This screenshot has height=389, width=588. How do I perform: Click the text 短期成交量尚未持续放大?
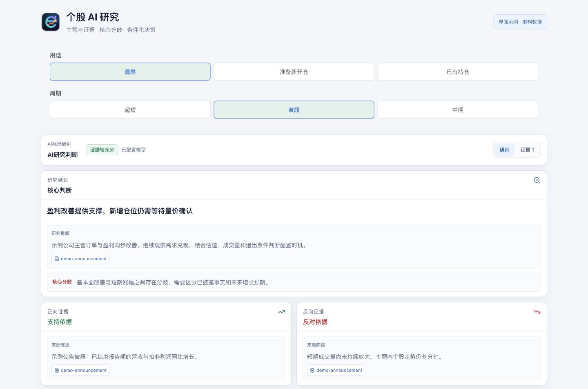pos(339,357)
